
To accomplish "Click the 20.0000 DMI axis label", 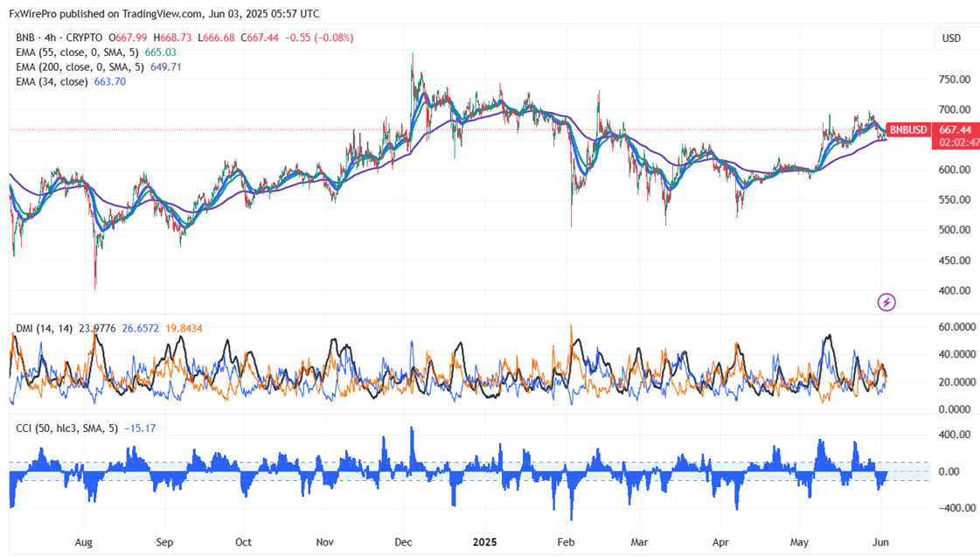I will [x=957, y=382].
